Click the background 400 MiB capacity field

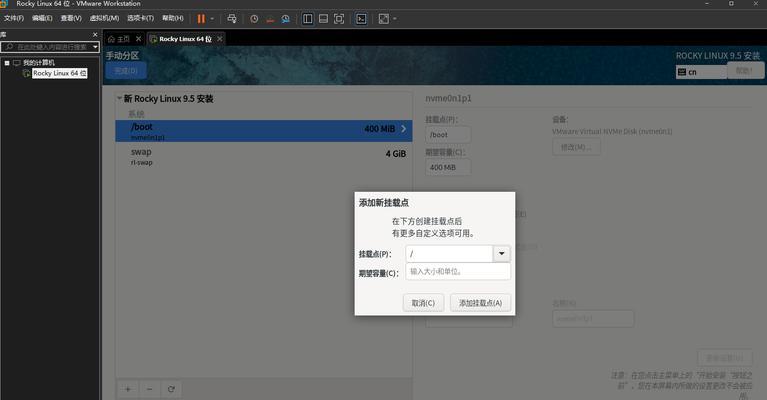click(448, 167)
